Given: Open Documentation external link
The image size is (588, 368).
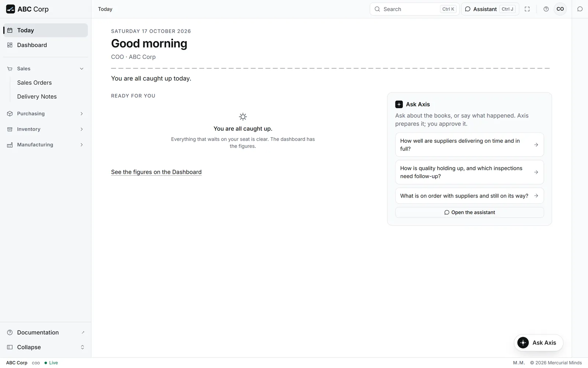Looking at the screenshot, I should (46, 332).
